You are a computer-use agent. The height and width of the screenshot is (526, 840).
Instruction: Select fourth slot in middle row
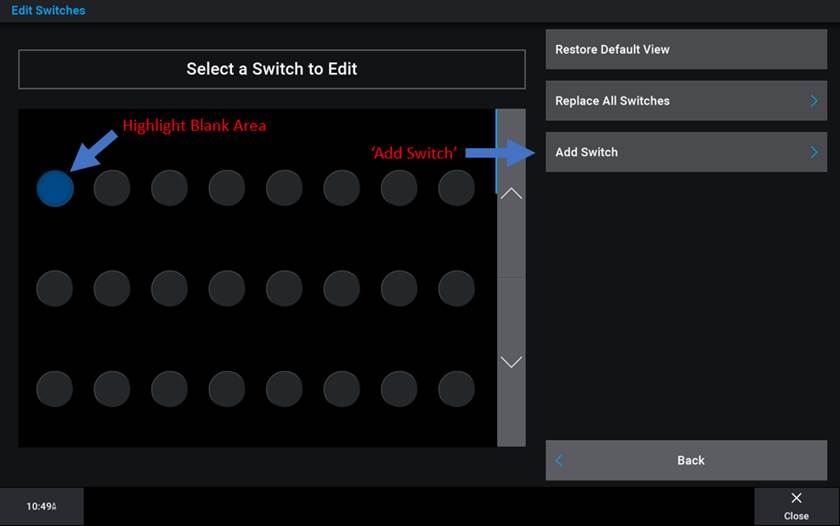tap(227, 288)
